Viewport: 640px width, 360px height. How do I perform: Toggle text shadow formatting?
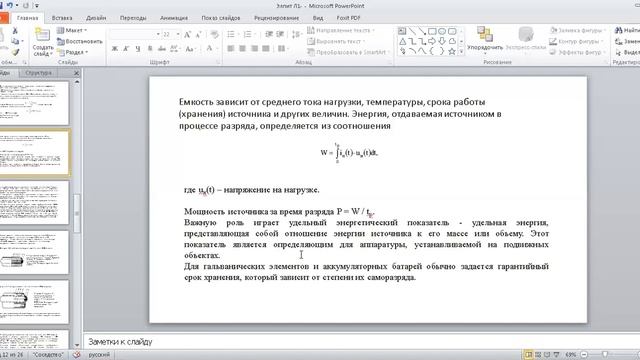pyautogui.click(x=150, y=49)
